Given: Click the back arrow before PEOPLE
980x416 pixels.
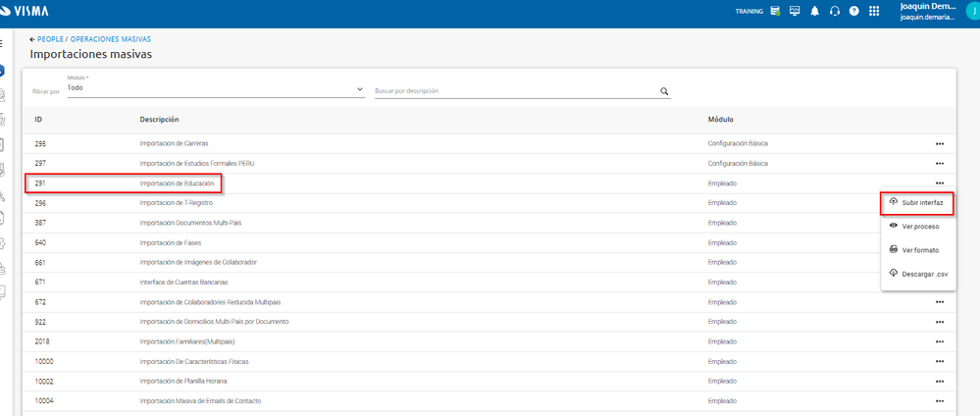Looking at the screenshot, I should point(31,39).
